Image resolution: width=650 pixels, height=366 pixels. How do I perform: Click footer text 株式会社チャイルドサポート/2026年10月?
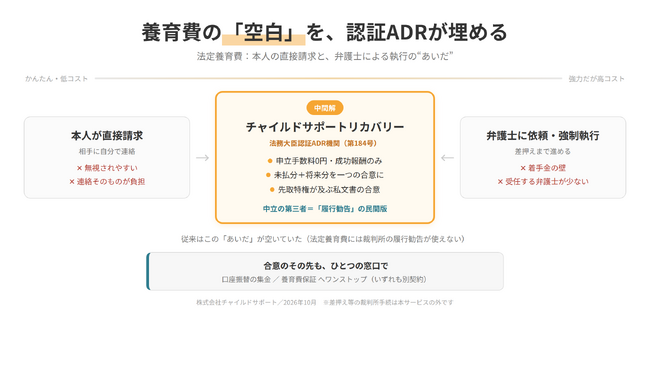click(x=256, y=302)
